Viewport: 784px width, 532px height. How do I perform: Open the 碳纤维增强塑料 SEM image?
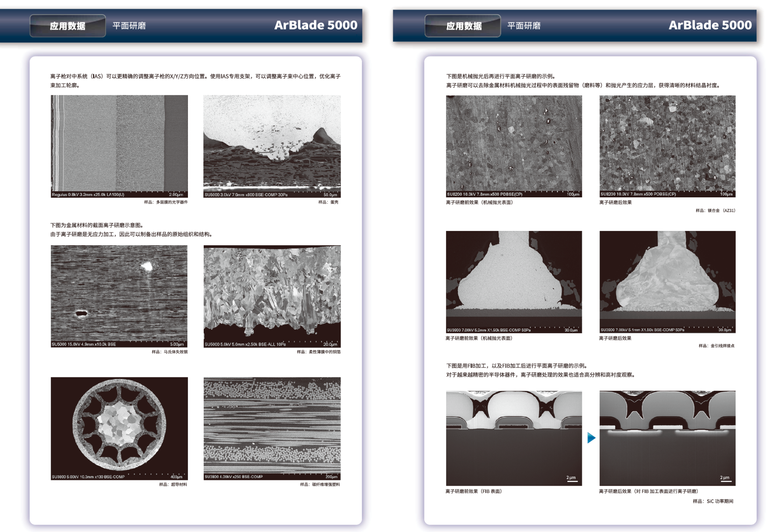click(x=272, y=428)
